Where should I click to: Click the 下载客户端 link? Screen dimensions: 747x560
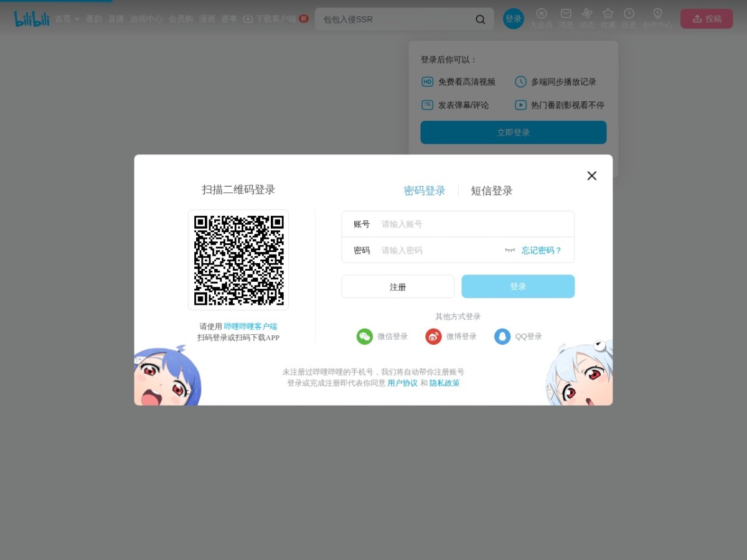[270, 19]
